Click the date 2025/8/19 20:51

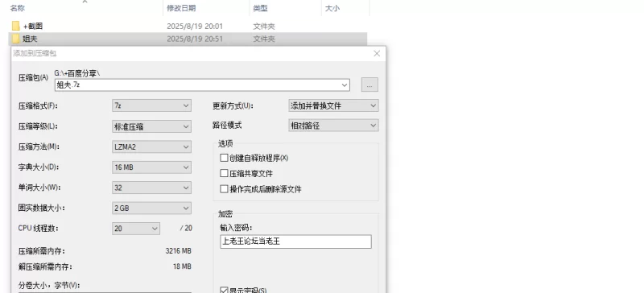[195, 39]
